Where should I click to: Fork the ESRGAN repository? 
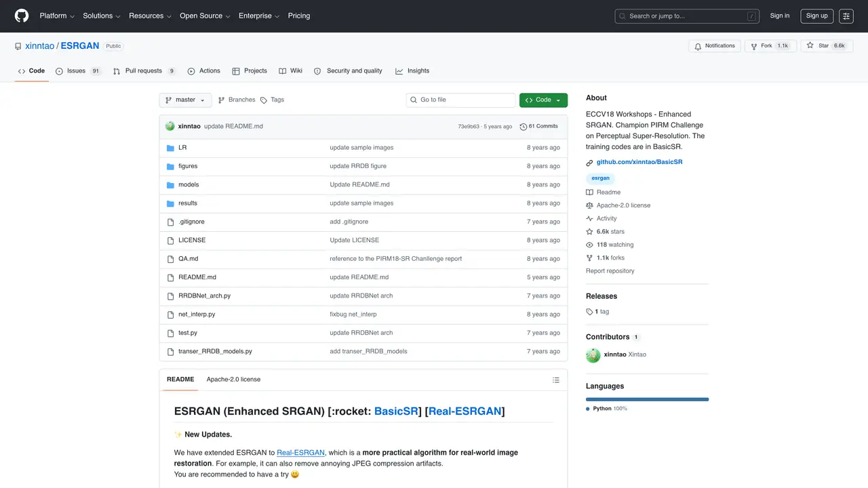[770, 46]
